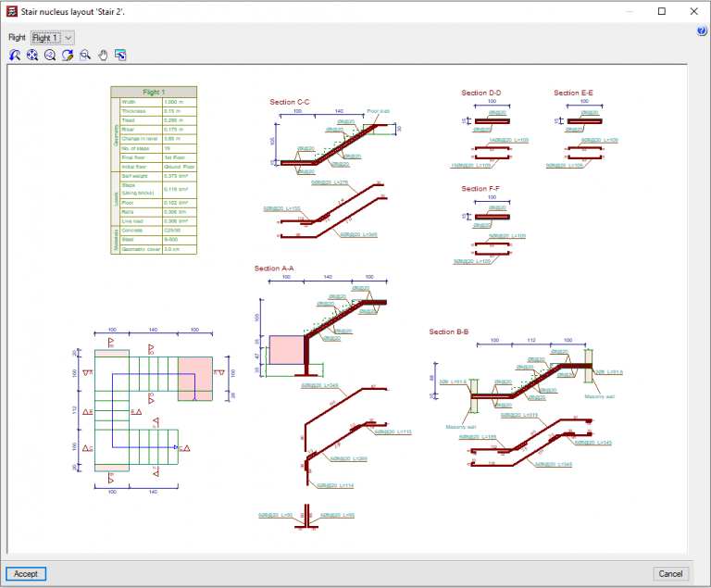Click the 'Section E-E' title

click(573, 93)
